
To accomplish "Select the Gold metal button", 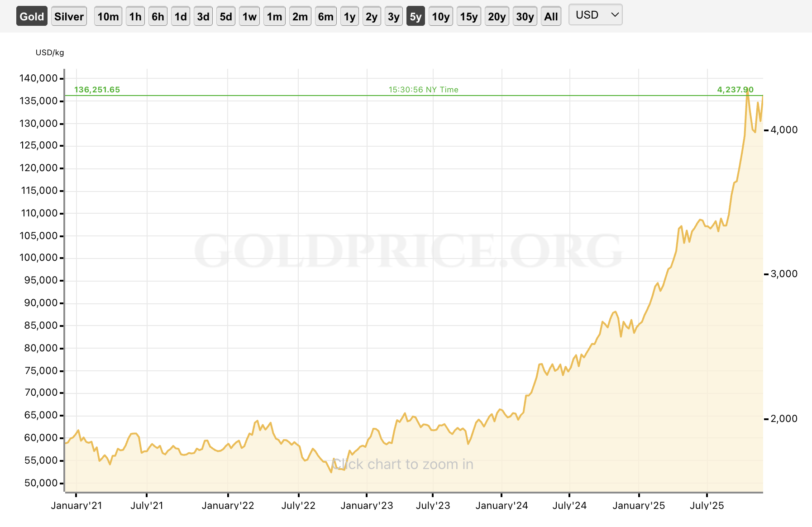I will pyautogui.click(x=31, y=15).
